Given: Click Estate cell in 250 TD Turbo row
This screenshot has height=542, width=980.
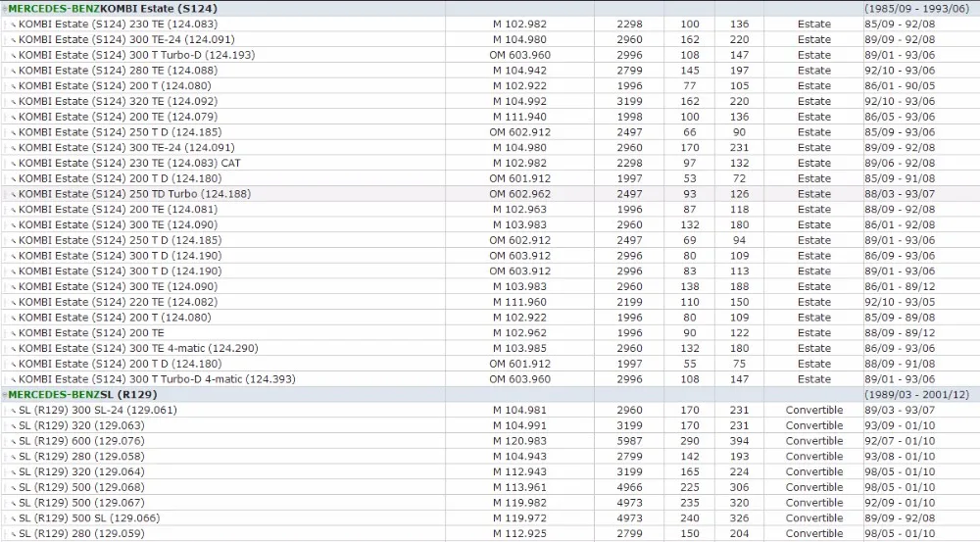Looking at the screenshot, I should 814,194.
